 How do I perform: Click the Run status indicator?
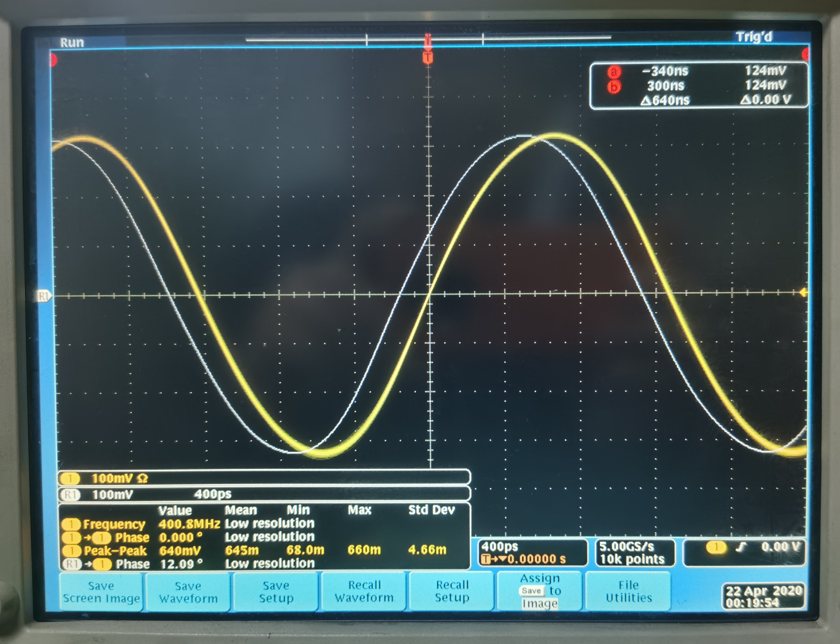pos(72,43)
